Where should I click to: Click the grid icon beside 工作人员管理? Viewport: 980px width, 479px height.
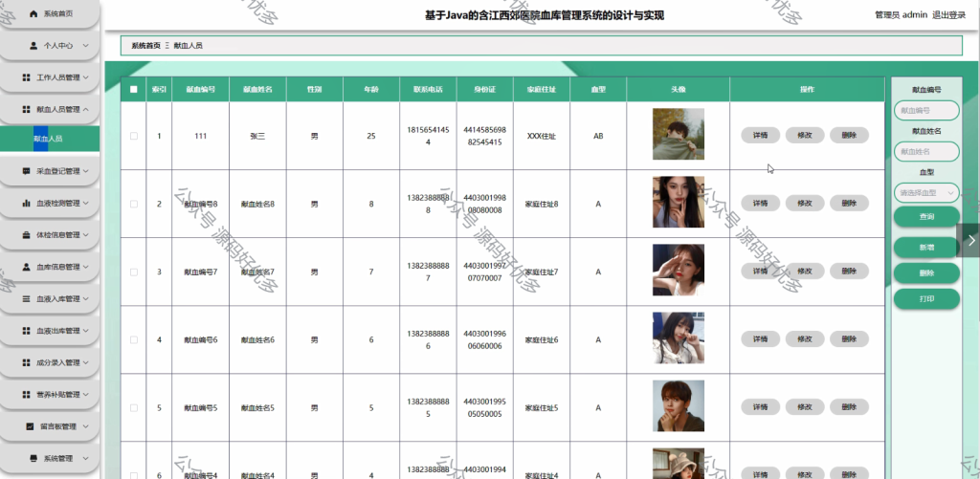pyautogui.click(x=26, y=77)
